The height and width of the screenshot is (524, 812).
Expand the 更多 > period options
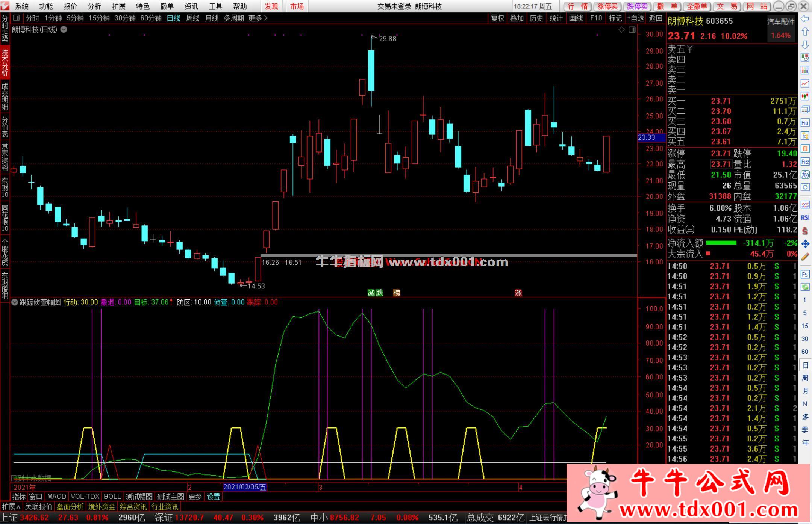point(258,18)
